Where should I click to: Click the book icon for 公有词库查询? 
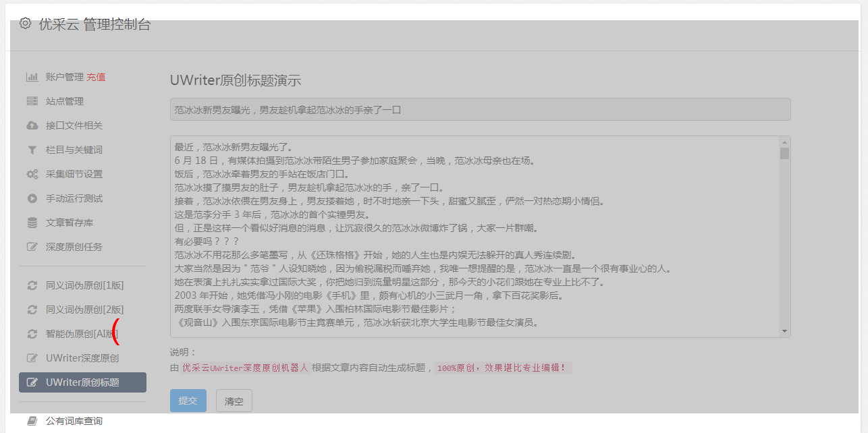point(32,421)
